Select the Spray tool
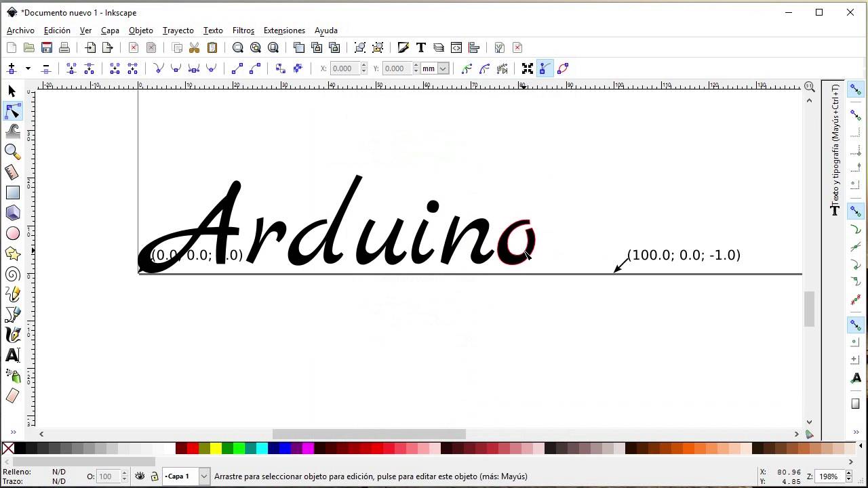 (x=12, y=375)
